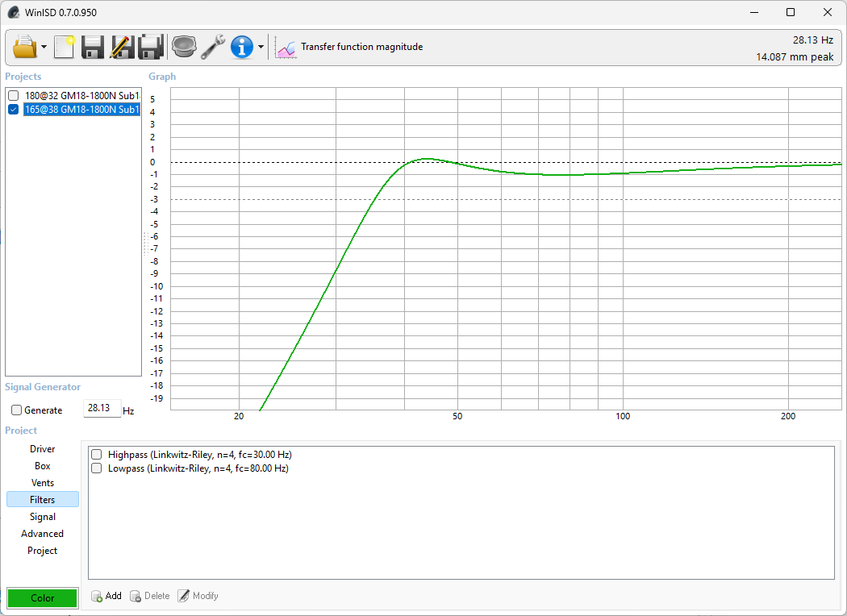The width and height of the screenshot is (847, 616).
Task: Click the Add filter button
Action: click(106, 596)
